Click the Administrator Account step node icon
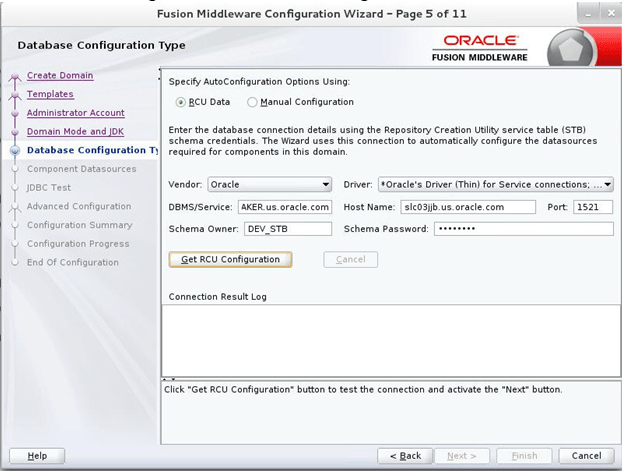622x471 pixels. (x=15, y=113)
